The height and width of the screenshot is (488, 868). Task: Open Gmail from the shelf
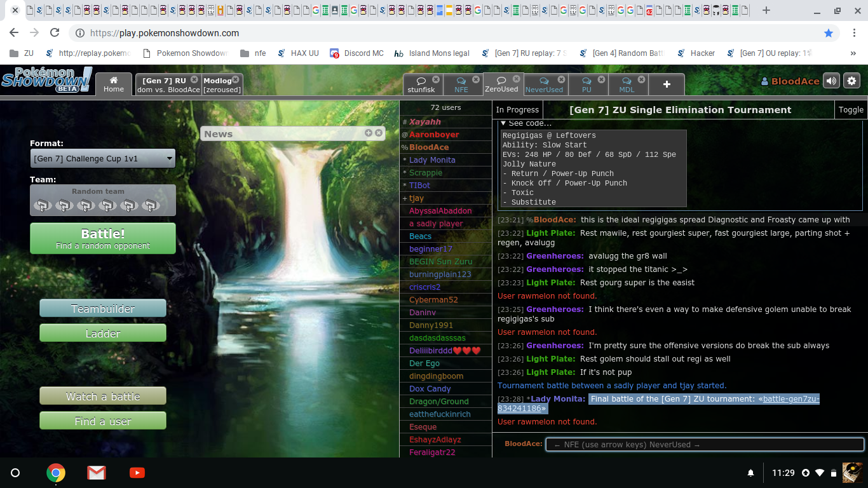click(x=97, y=473)
